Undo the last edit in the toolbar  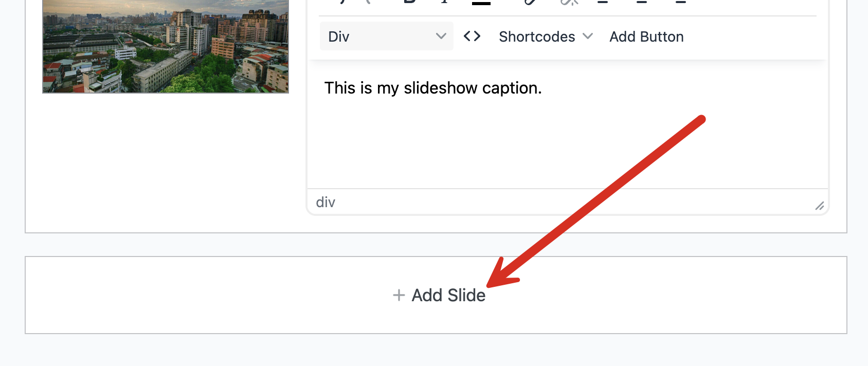[x=341, y=2]
